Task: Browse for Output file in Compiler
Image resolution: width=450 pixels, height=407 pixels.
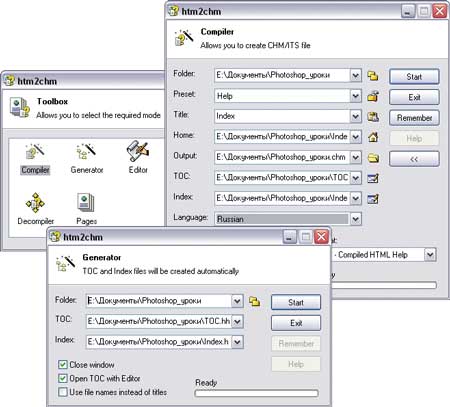Action: pos(373,158)
